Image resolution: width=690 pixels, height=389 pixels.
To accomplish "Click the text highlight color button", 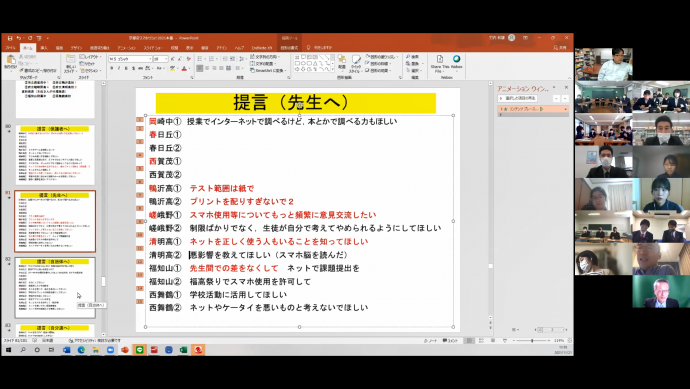I will point(172,68).
